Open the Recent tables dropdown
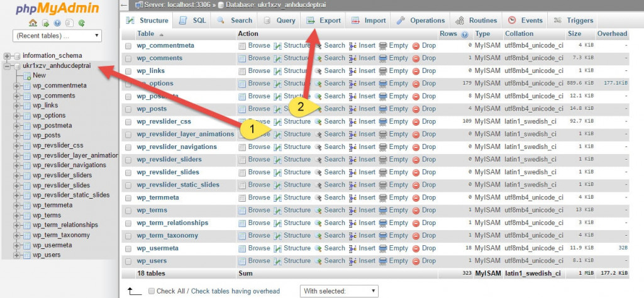The height and width of the screenshot is (298, 644). (x=57, y=36)
